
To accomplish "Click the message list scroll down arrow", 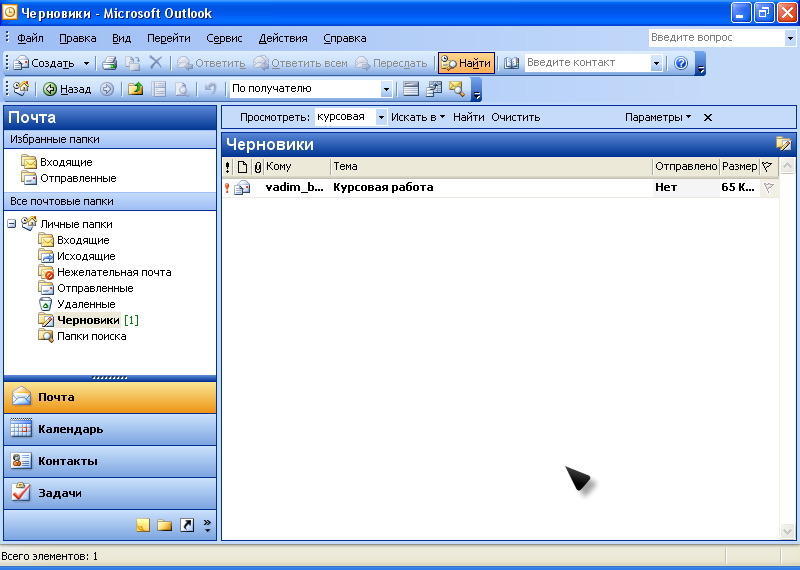I will (x=787, y=532).
